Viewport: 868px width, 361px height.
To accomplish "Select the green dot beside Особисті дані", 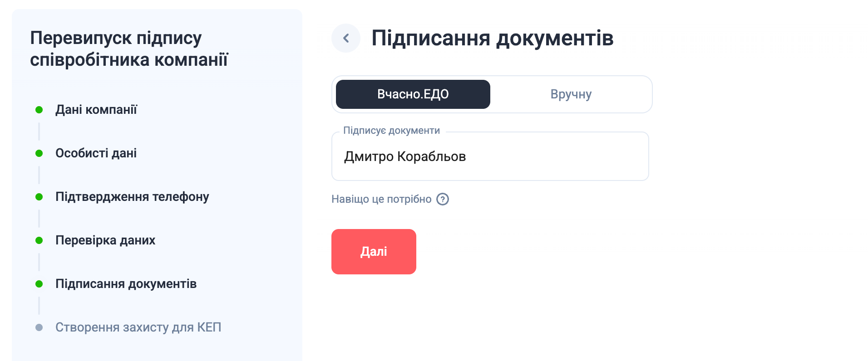I will (39, 153).
